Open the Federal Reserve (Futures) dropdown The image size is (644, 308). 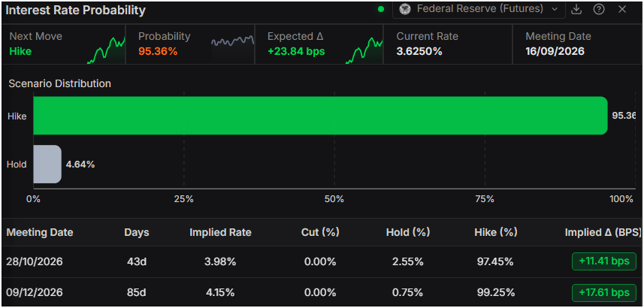pyautogui.click(x=479, y=9)
